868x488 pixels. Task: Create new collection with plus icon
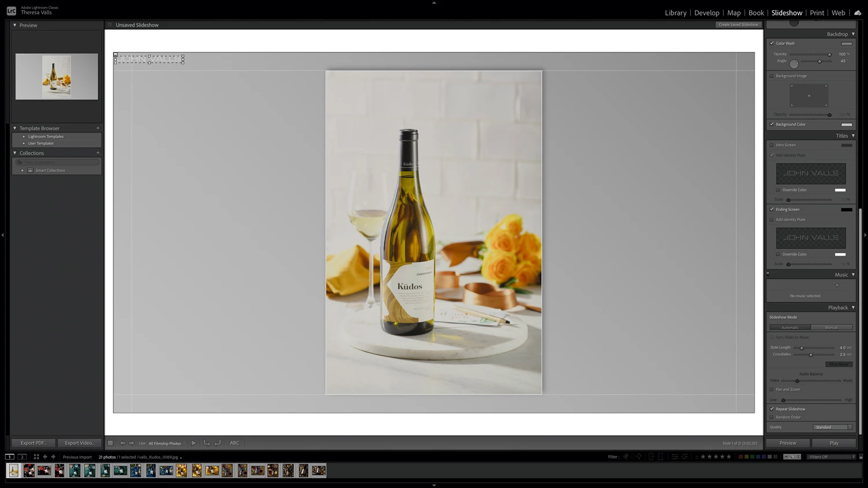[98, 153]
